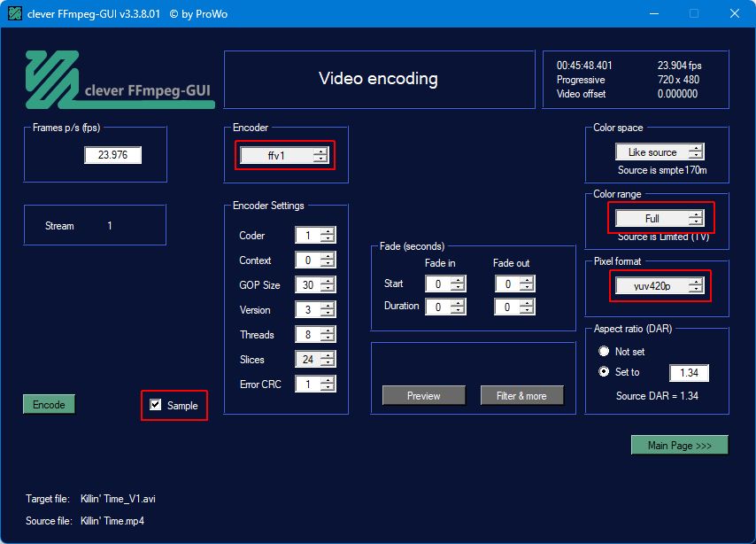Click the Version value spinner

coord(315,309)
